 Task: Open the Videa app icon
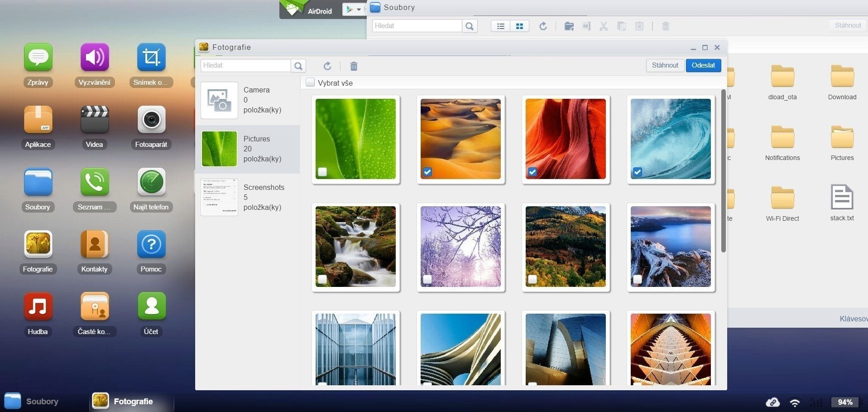95,120
